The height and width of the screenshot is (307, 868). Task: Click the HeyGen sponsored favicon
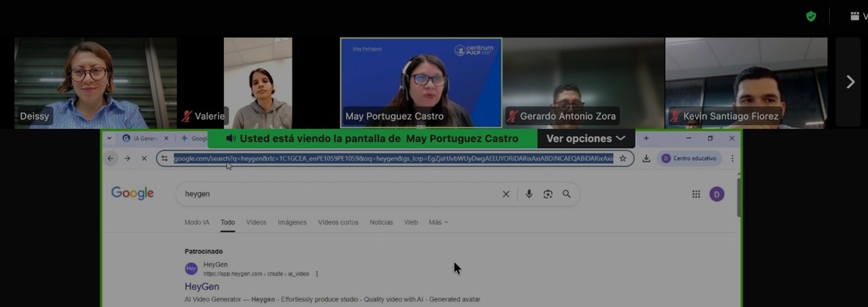(191, 269)
